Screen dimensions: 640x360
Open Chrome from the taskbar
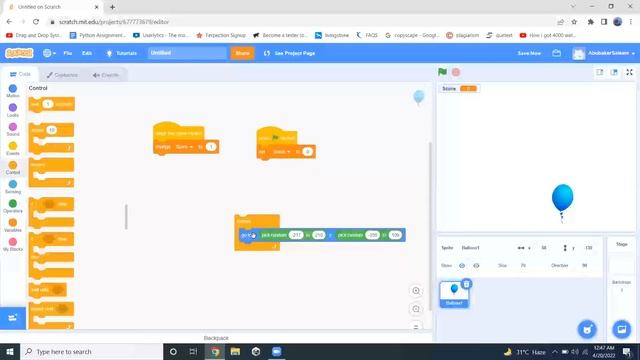[215, 351]
